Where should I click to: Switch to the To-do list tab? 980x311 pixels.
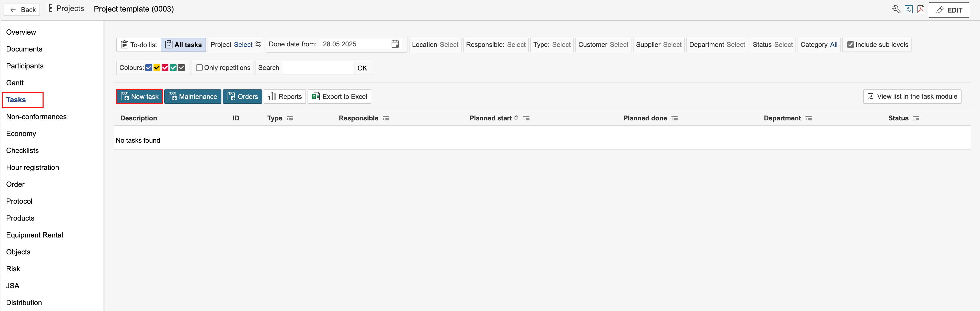139,45
